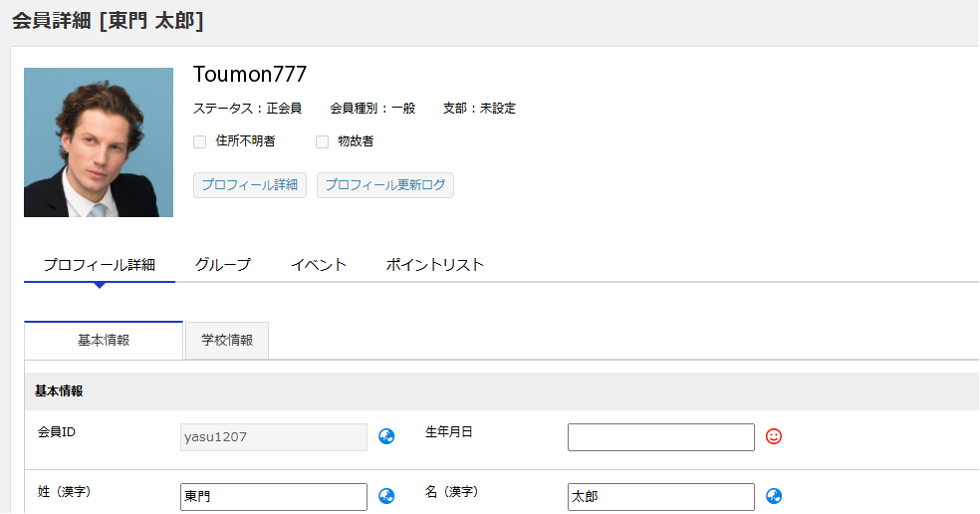Open the プロフィール更新ログ button
The image size is (980, 514).
pos(384,185)
